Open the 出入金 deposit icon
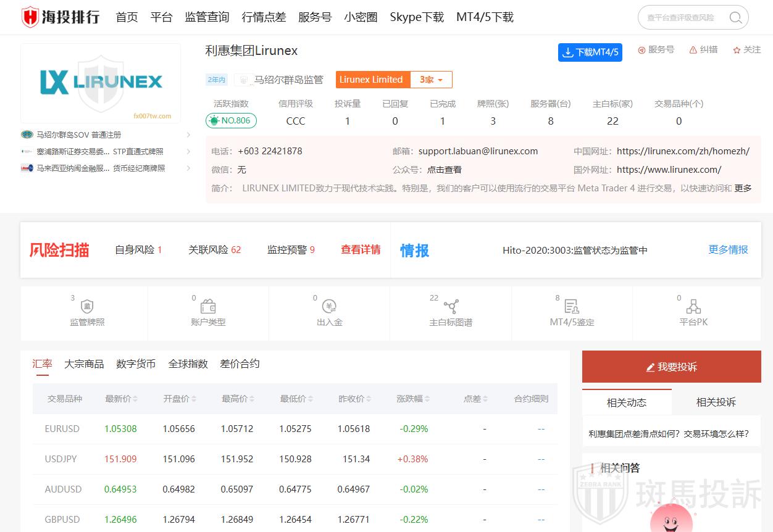 (329, 307)
